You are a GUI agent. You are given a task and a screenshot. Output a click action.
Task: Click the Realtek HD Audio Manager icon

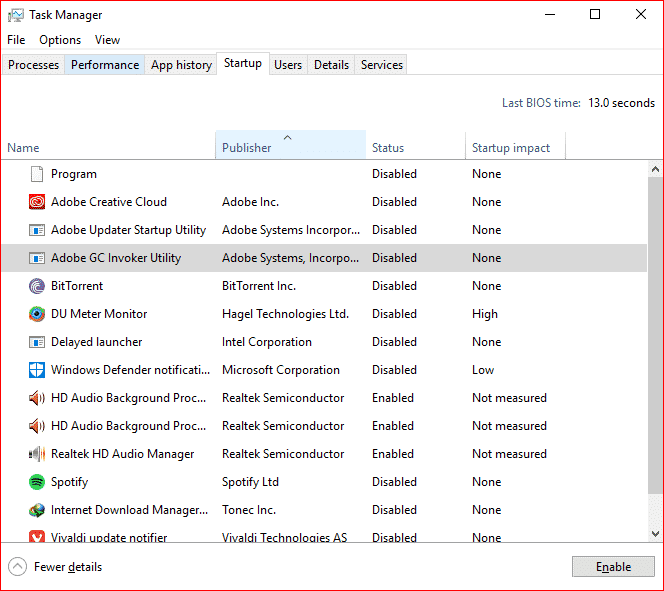[37, 454]
